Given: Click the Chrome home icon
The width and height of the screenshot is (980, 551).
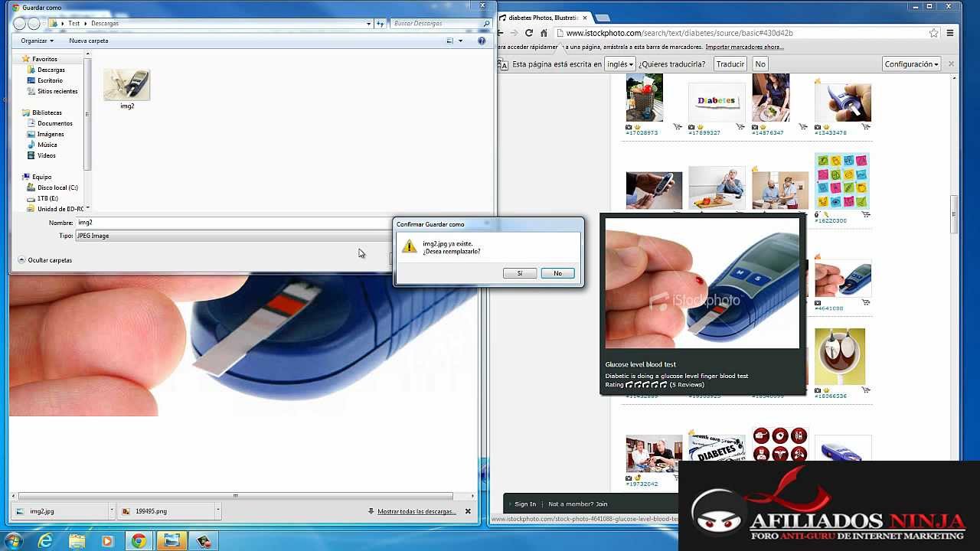Looking at the screenshot, I should [544, 33].
